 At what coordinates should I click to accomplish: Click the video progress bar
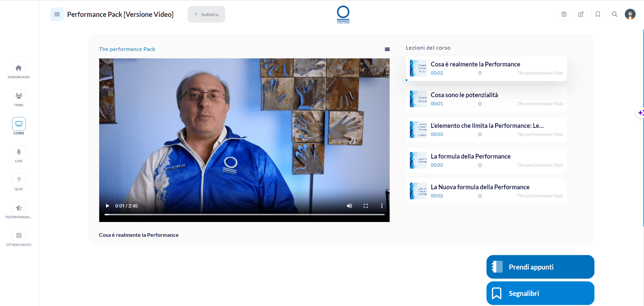(244, 214)
